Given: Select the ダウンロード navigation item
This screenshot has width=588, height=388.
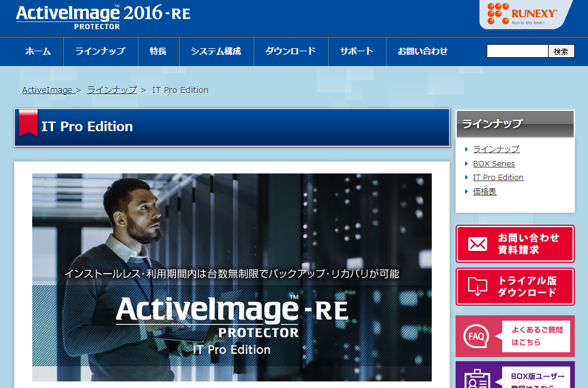Looking at the screenshot, I should coord(290,51).
